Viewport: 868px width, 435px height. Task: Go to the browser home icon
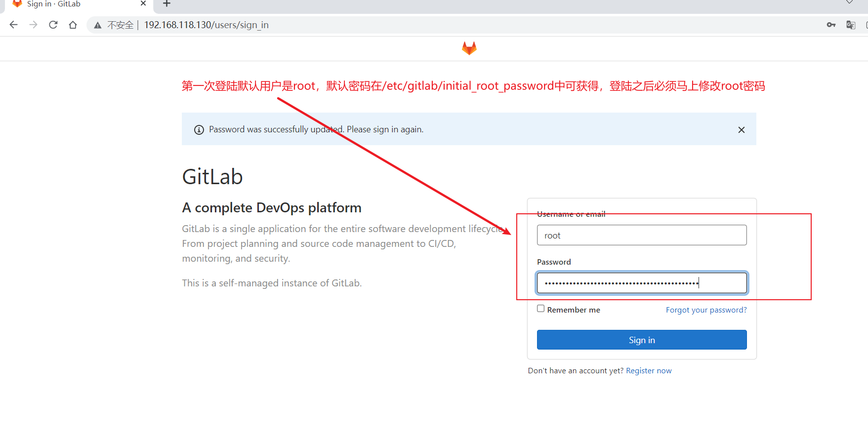[x=73, y=25]
